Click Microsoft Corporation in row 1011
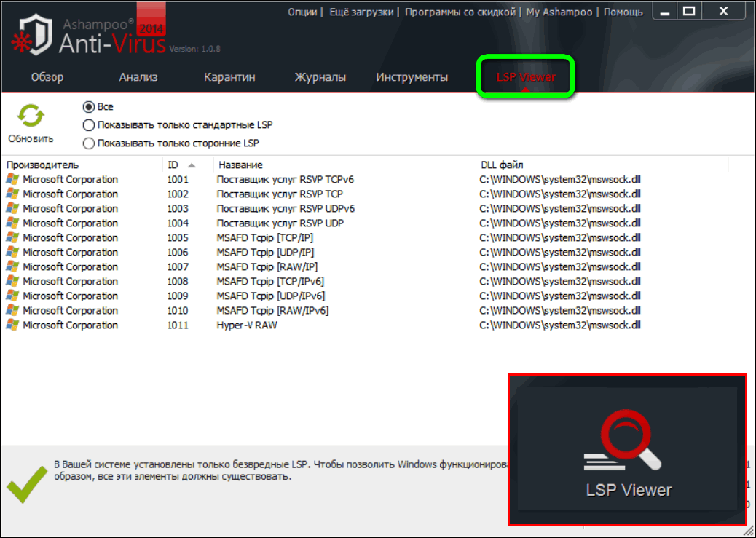756x538 pixels. [71, 325]
